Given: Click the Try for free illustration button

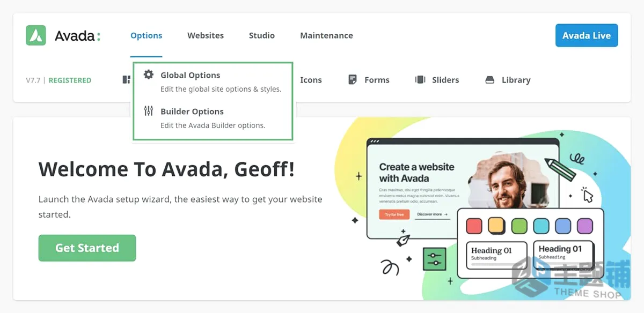Looking at the screenshot, I should [x=394, y=214].
